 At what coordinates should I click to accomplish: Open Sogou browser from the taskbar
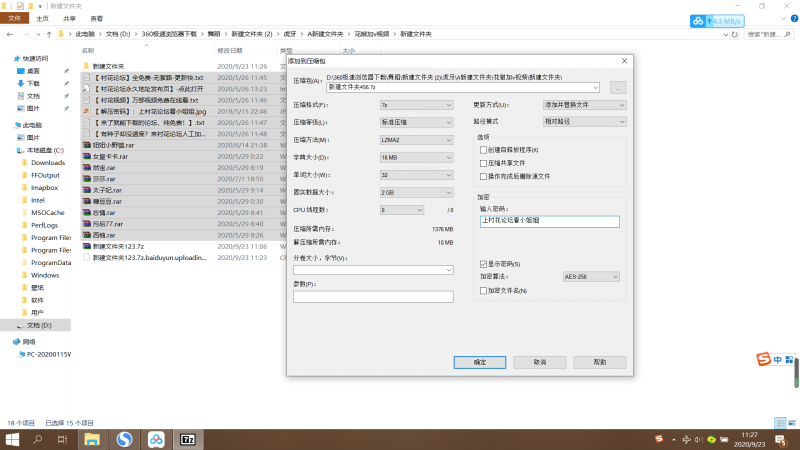pyautogui.click(x=124, y=439)
